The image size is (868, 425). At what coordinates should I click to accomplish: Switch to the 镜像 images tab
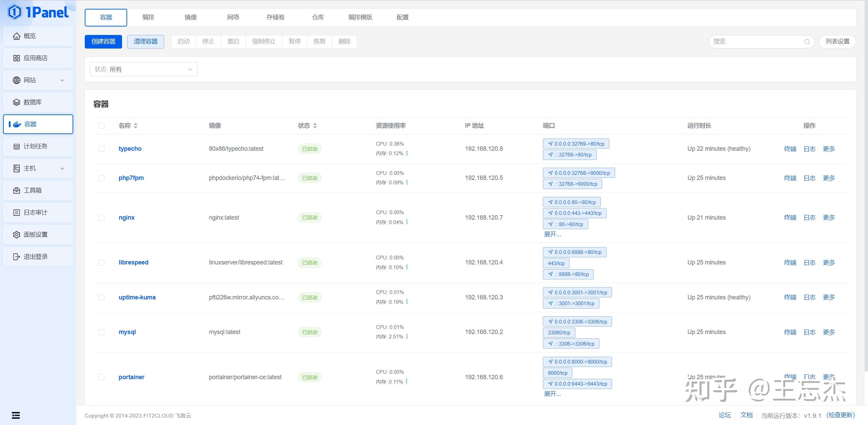191,17
